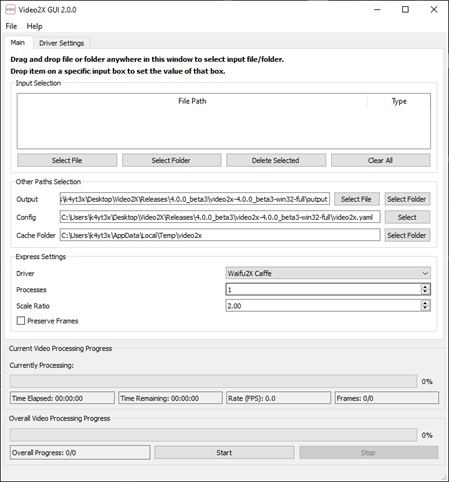
Task: Click the Select button for Config
Action: [x=407, y=217]
